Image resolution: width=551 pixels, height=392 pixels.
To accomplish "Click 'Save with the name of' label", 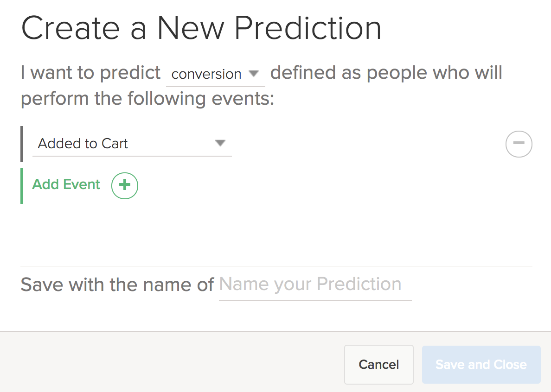I will [117, 284].
